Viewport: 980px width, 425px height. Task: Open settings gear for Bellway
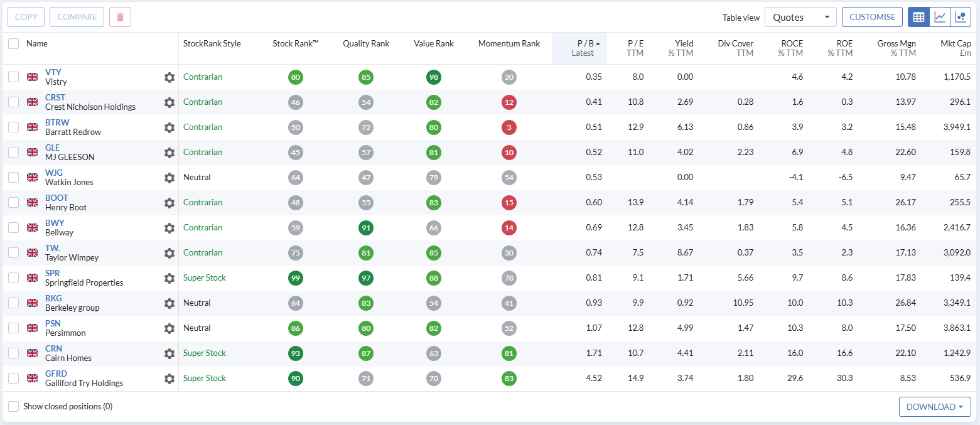pyautogui.click(x=169, y=228)
